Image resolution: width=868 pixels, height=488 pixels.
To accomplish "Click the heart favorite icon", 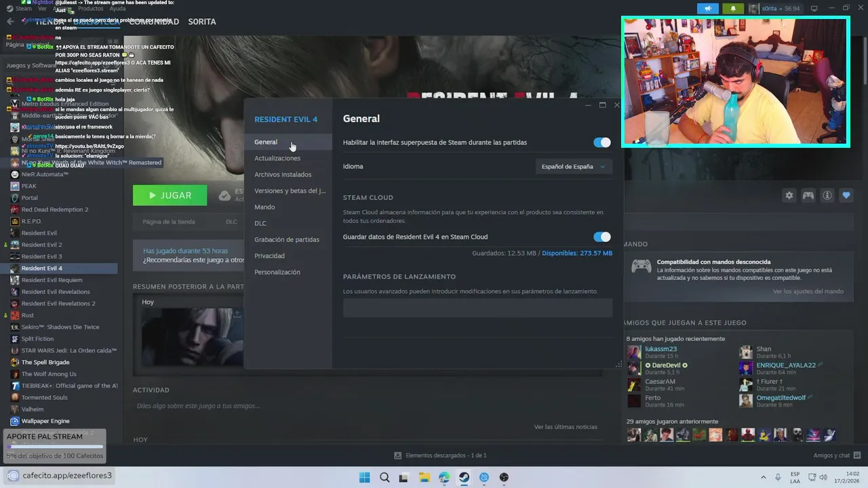I will coord(846,195).
